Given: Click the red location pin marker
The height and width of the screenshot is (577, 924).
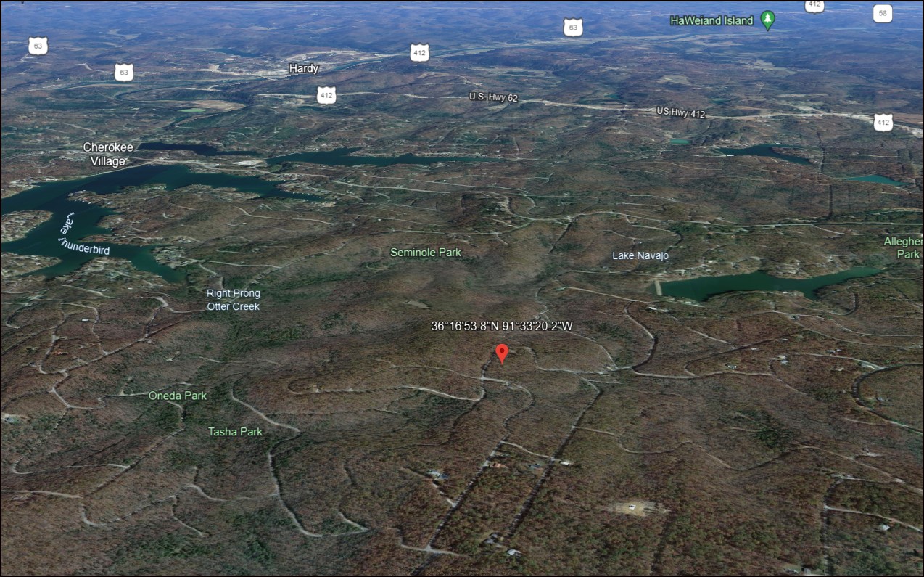Looking at the screenshot, I should tap(501, 353).
